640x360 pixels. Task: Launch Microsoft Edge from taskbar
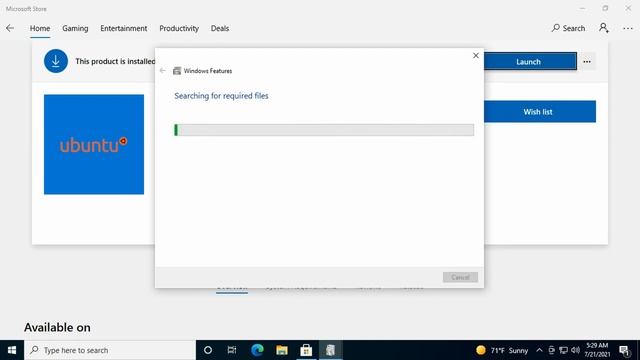257,350
